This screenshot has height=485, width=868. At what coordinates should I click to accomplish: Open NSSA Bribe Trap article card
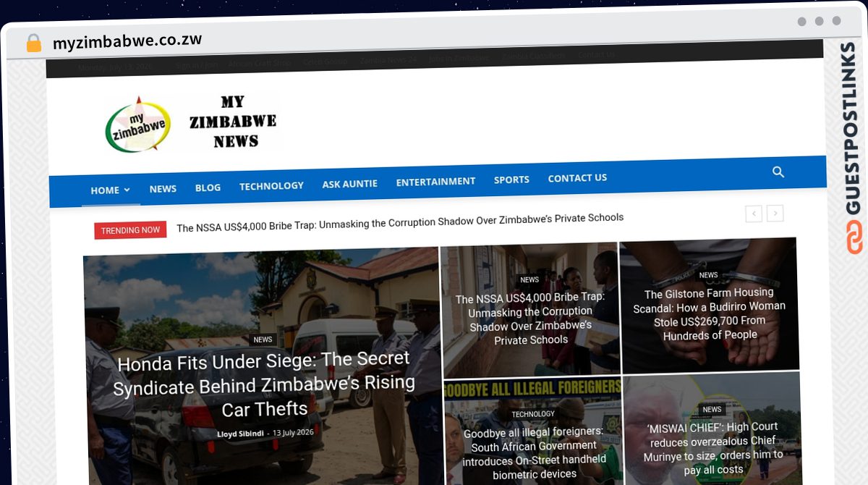pos(530,319)
